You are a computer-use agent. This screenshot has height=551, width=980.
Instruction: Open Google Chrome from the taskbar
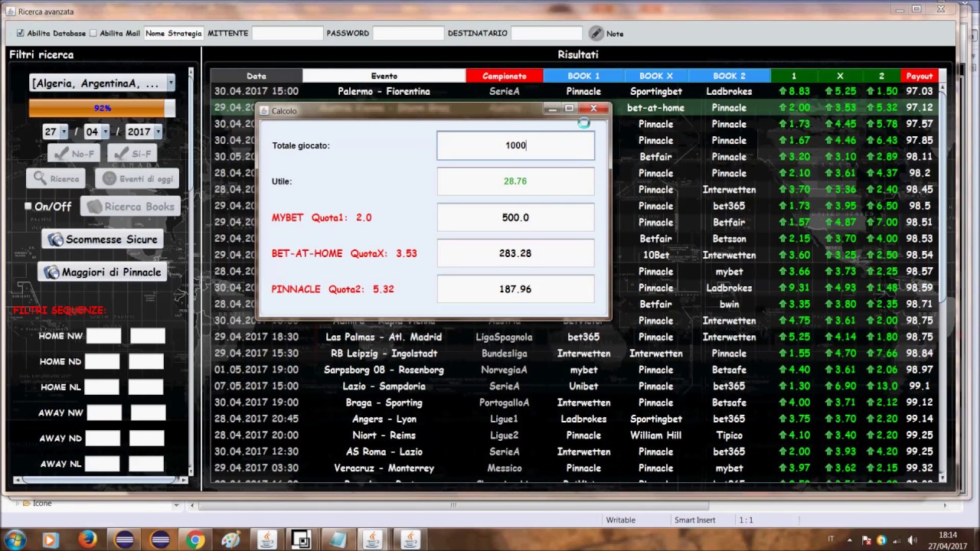[194, 540]
